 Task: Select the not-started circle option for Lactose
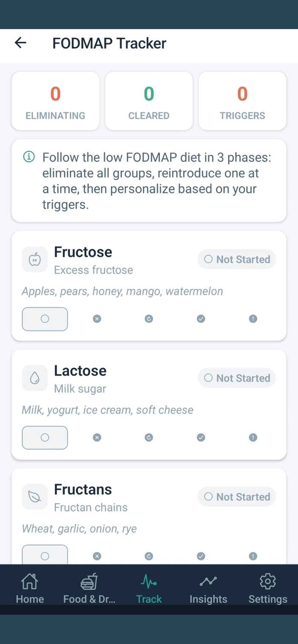(x=45, y=437)
